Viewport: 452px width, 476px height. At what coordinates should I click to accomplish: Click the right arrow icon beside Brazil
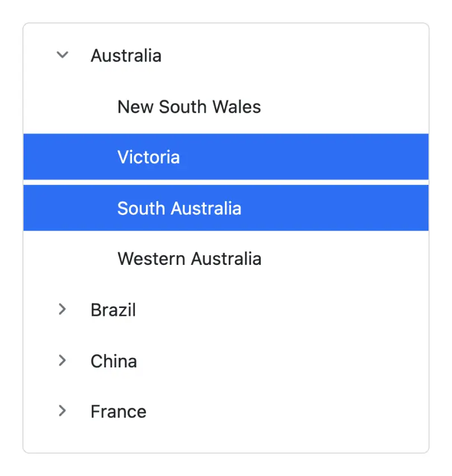63,309
